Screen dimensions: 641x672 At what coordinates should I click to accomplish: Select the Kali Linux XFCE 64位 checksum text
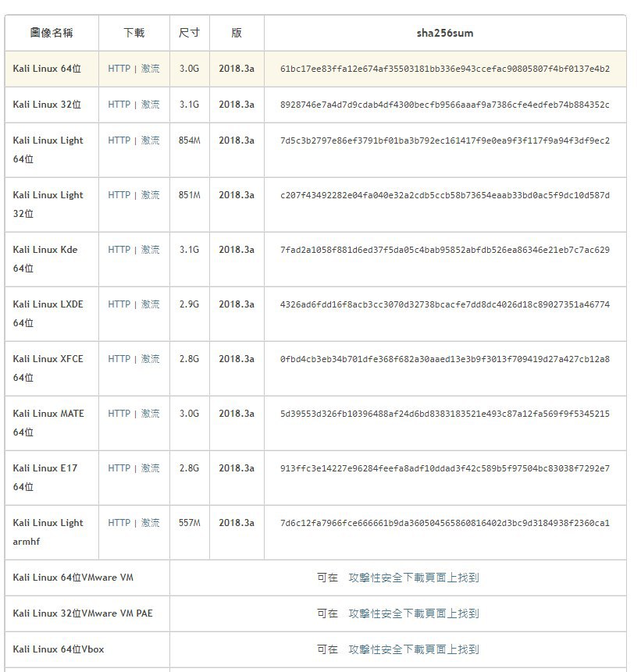click(444, 359)
